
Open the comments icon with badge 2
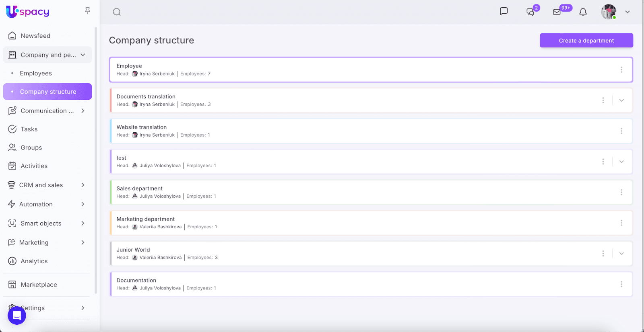pos(530,12)
